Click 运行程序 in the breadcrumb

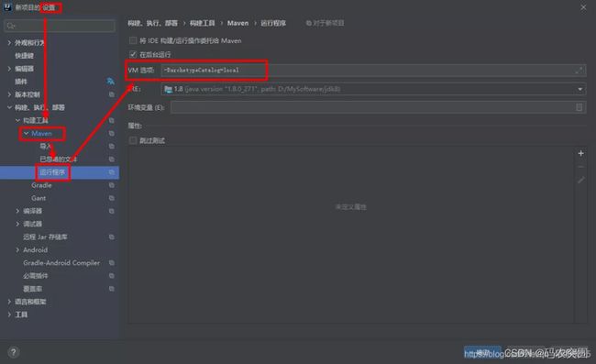[273, 23]
